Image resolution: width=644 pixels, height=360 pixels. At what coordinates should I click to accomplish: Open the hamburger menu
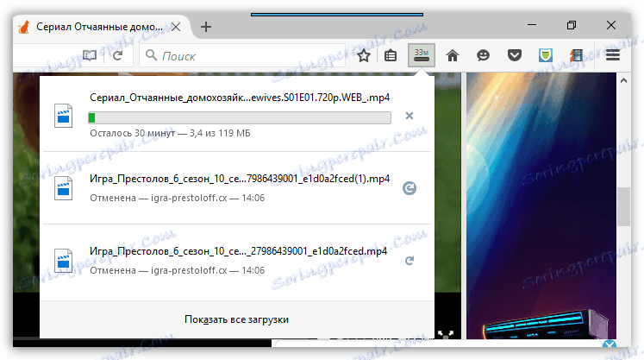[x=613, y=55]
